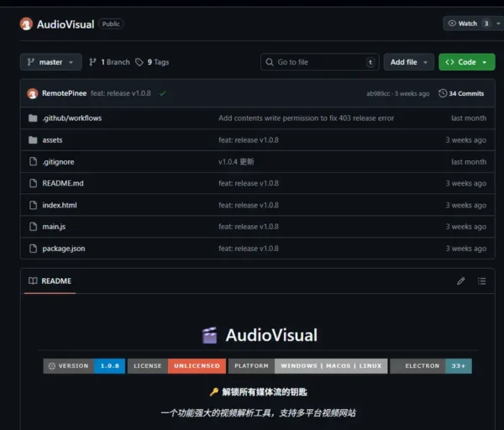This screenshot has width=504, height=430.
Task: Click the code brackets icon in Code button
Action: [449, 62]
